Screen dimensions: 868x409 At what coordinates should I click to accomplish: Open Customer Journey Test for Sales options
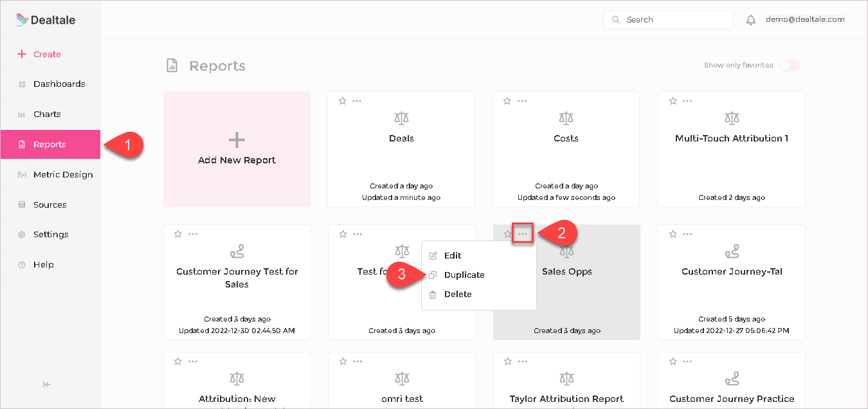coord(193,234)
